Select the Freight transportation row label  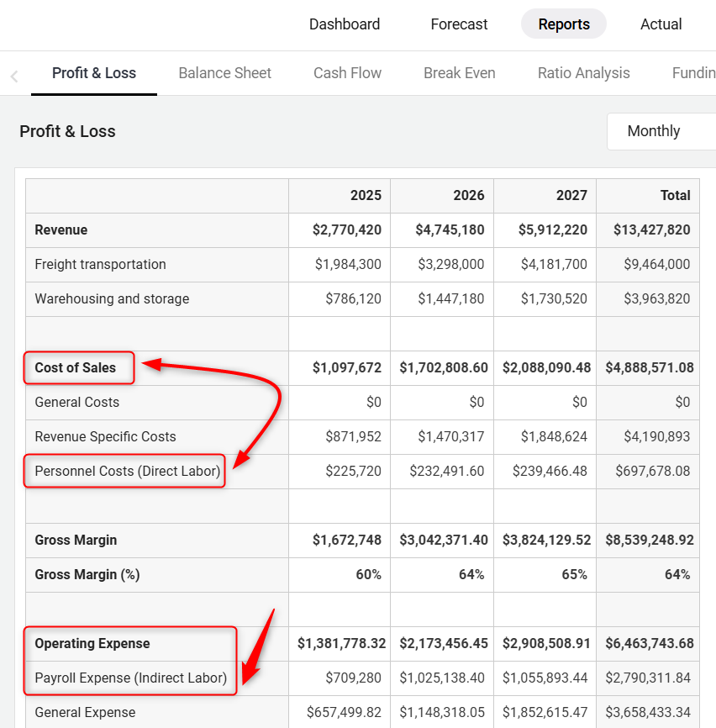pos(100,264)
